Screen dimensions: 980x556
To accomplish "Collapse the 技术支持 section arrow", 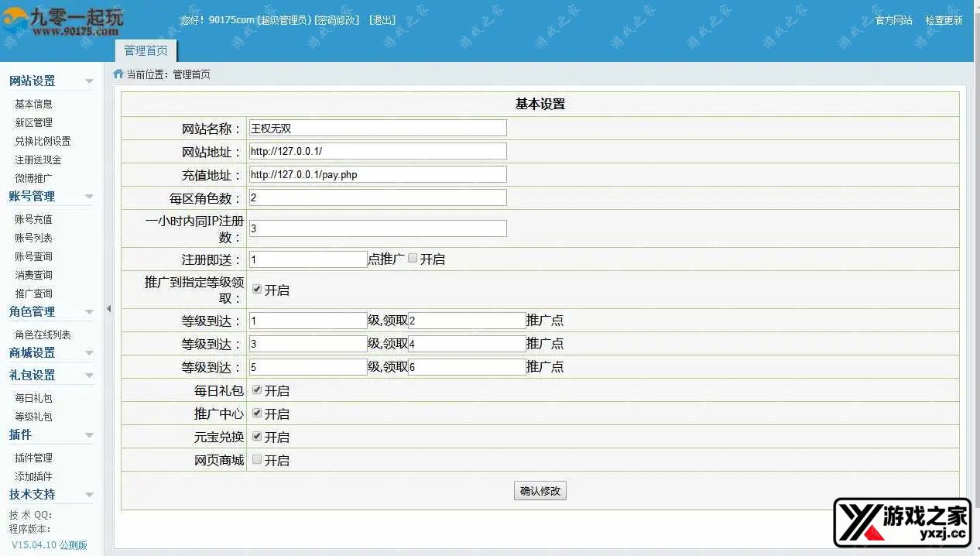I will point(89,495).
